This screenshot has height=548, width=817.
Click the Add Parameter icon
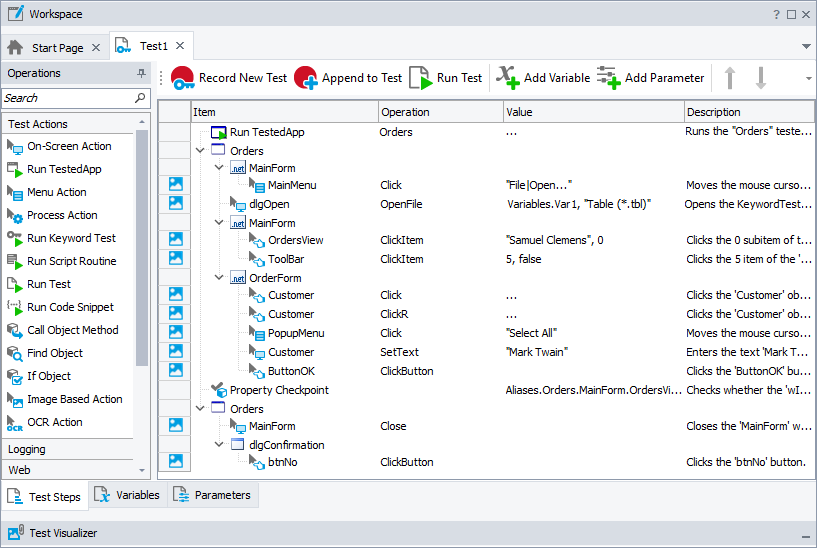tap(609, 78)
